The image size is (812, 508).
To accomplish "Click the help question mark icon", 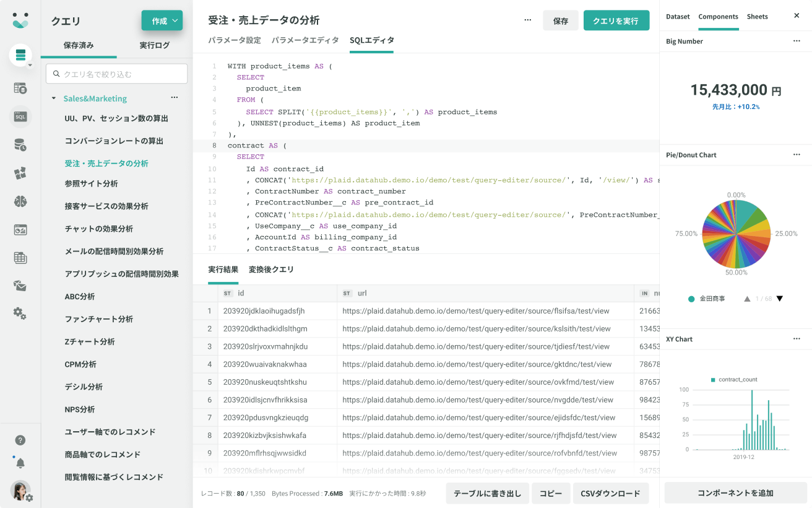I will tap(20, 440).
